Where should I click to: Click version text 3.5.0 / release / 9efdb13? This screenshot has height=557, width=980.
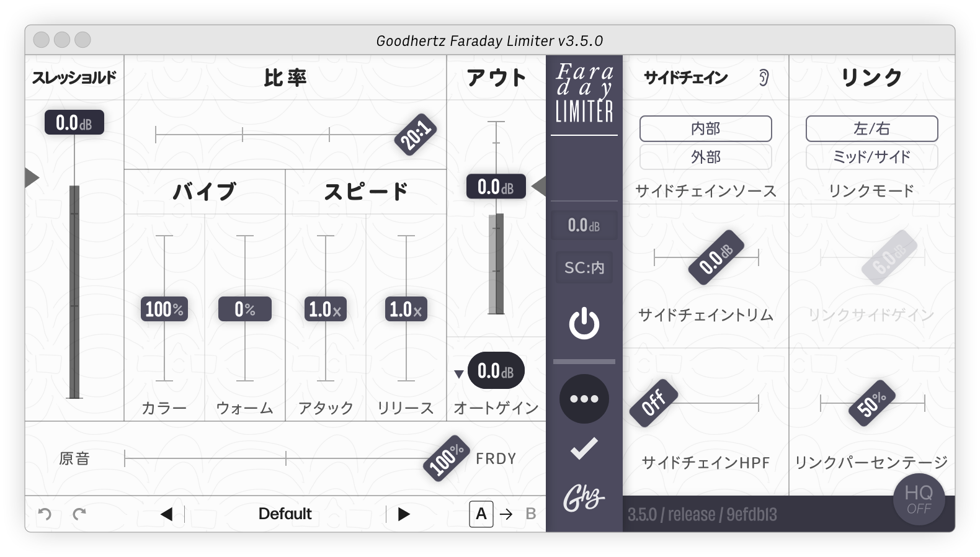tap(702, 514)
